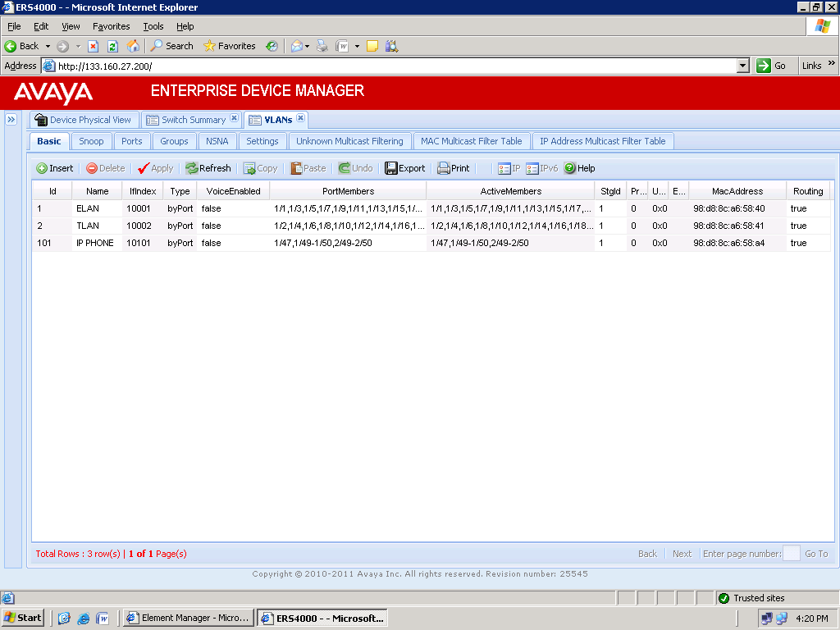Screen dimensions: 840x630
Task: Click the Mail toolbar icon
Action: pyautogui.click(x=297, y=46)
